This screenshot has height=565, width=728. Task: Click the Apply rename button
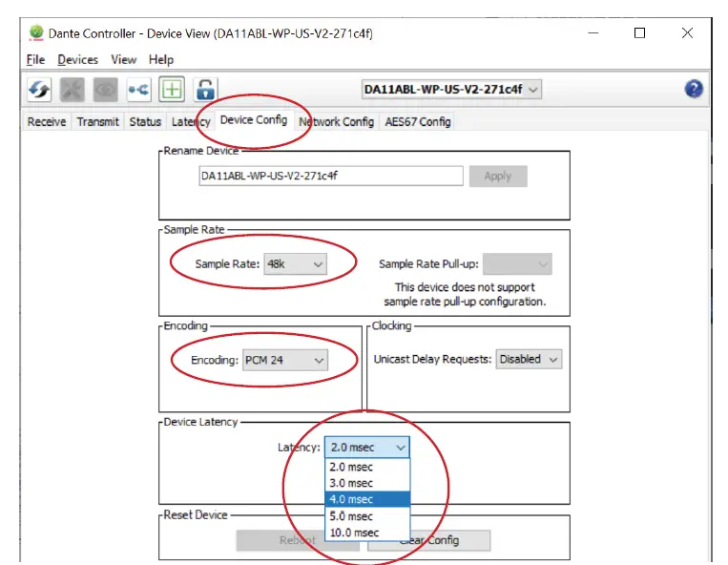[x=498, y=177]
